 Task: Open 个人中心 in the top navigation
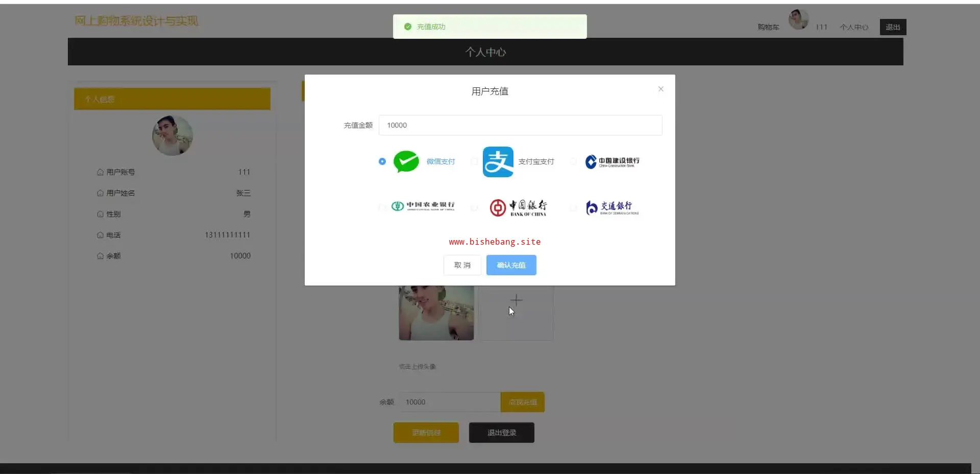pyautogui.click(x=854, y=27)
